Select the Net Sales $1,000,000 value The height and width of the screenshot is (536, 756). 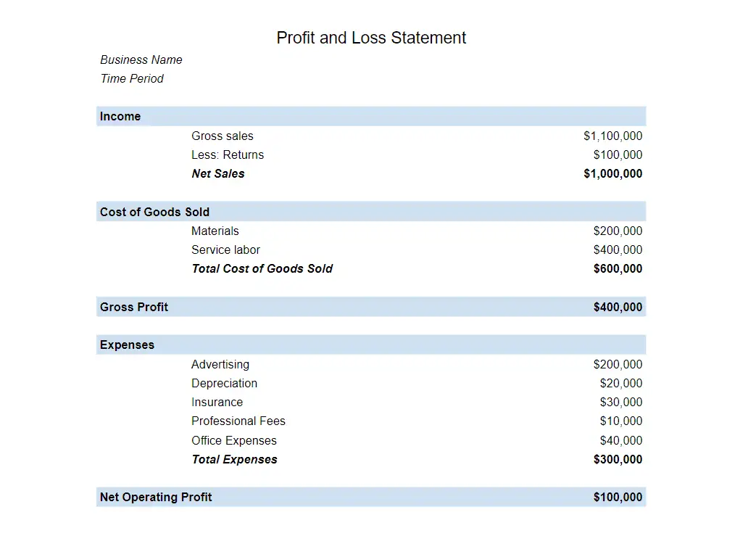(612, 173)
